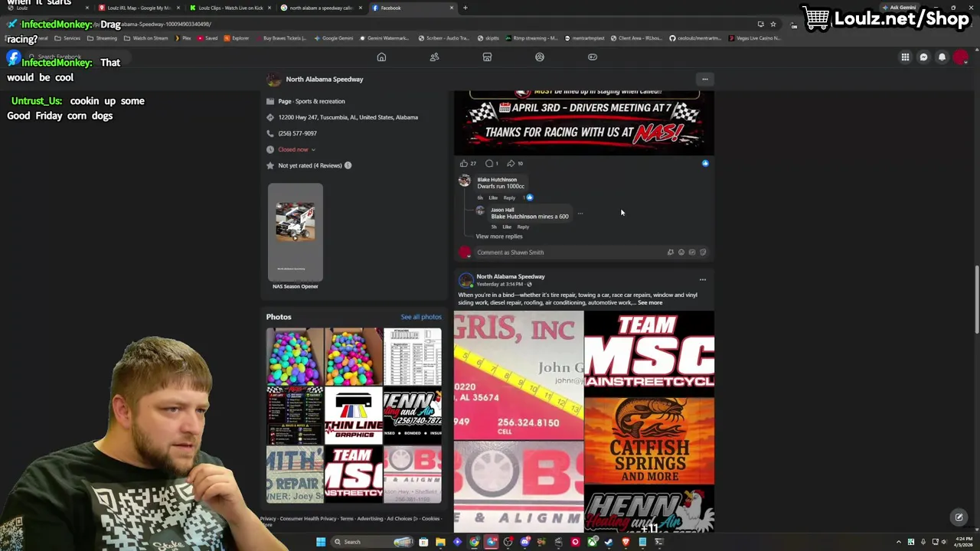Like Blake Hutchinson's comment
The image size is (980, 551).
click(x=493, y=197)
